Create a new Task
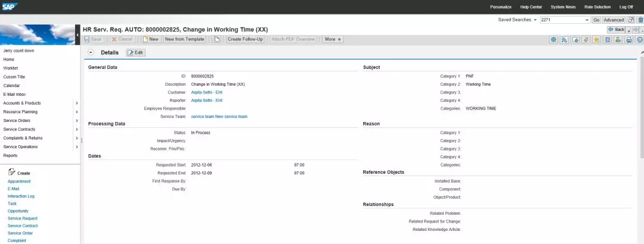Image resolution: width=644 pixels, height=244 pixels. click(12, 204)
